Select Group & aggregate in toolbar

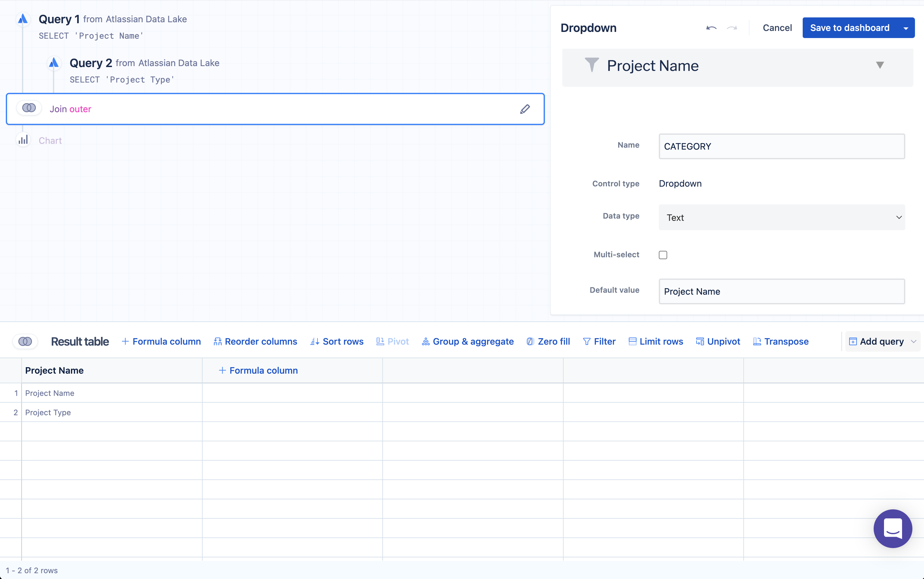(x=468, y=341)
